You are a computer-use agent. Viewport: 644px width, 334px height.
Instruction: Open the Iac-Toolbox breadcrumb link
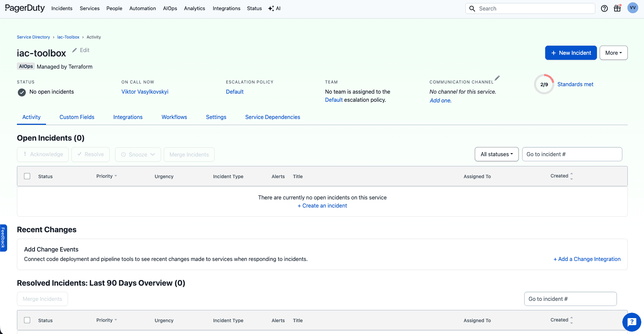pyautogui.click(x=68, y=37)
